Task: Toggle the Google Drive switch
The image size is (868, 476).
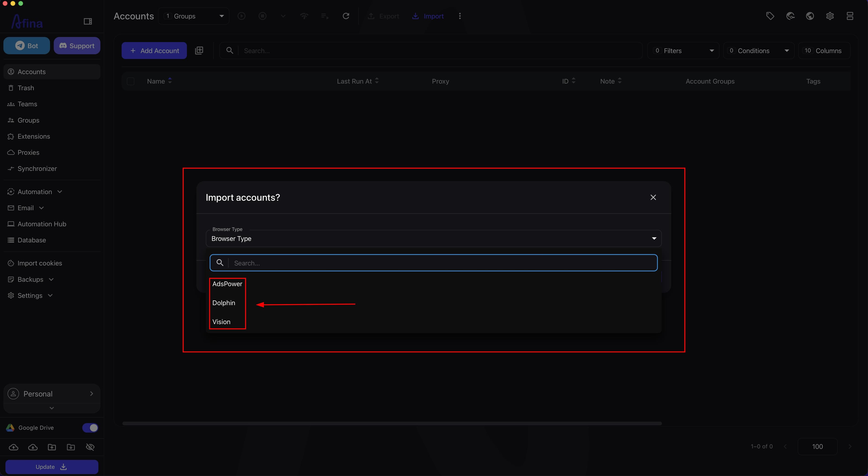Action: [x=90, y=427]
